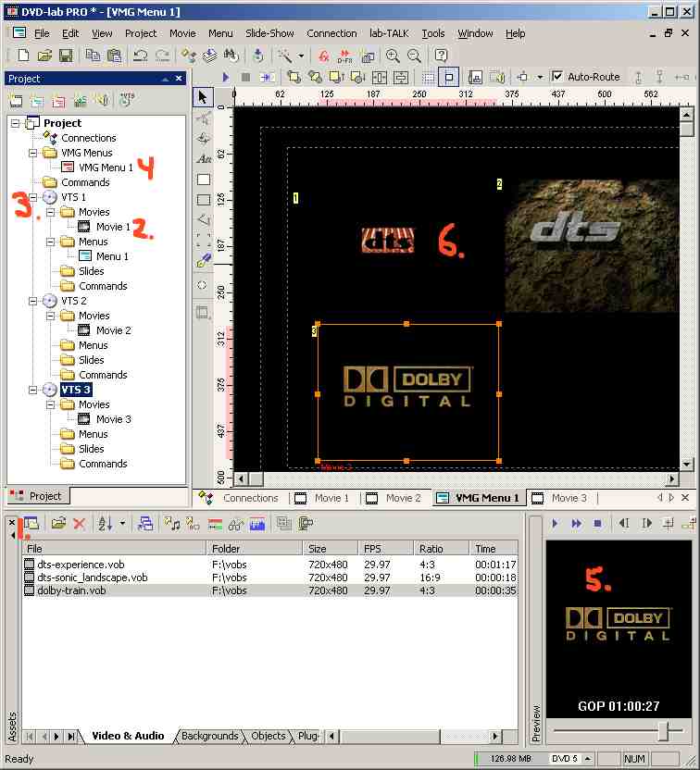Click the Zoom out magnifier icon
The width and height of the screenshot is (700, 770).
(414, 56)
